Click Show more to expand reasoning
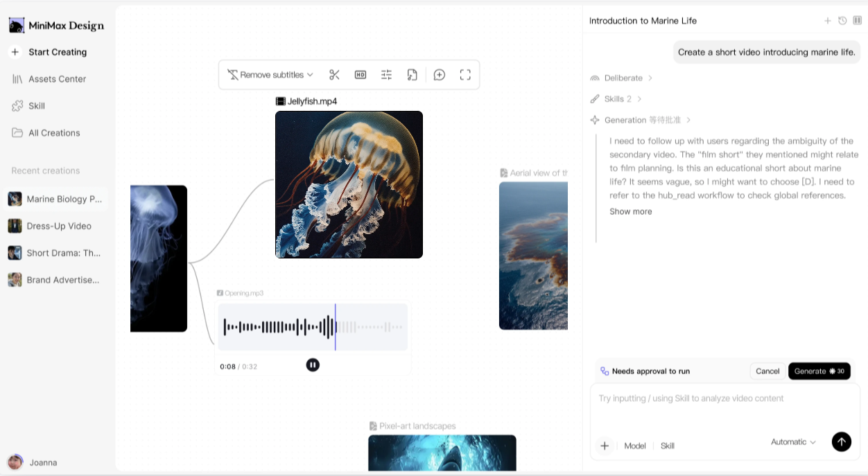Image resolution: width=868 pixels, height=476 pixels. click(x=631, y=211)
